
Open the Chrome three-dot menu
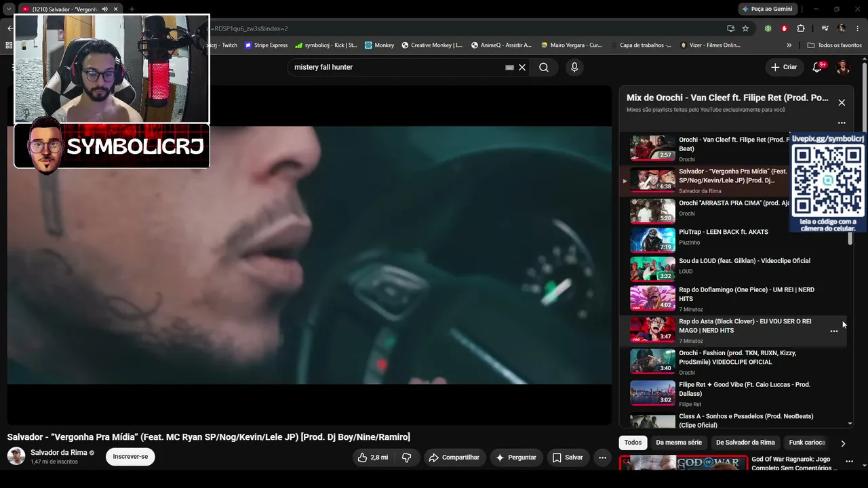(858, 28)
